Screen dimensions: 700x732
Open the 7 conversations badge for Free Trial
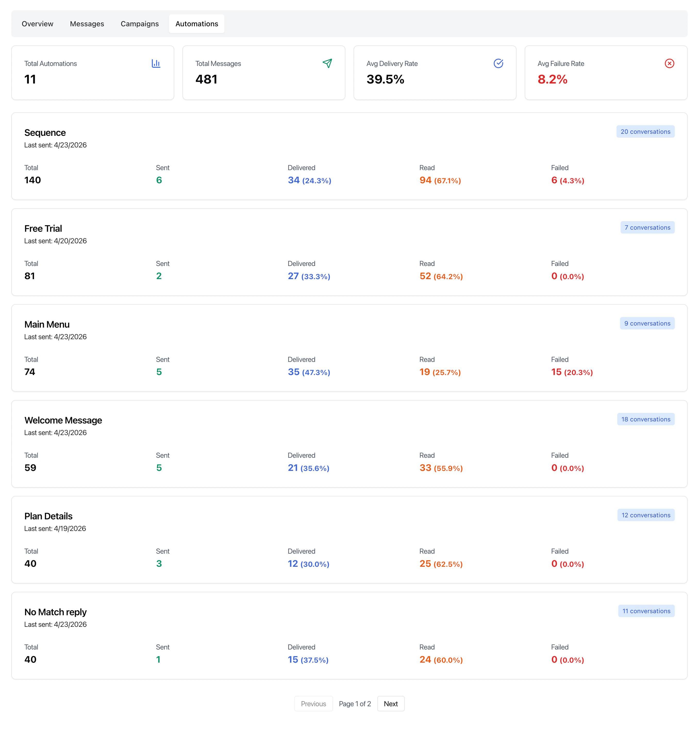647,228
